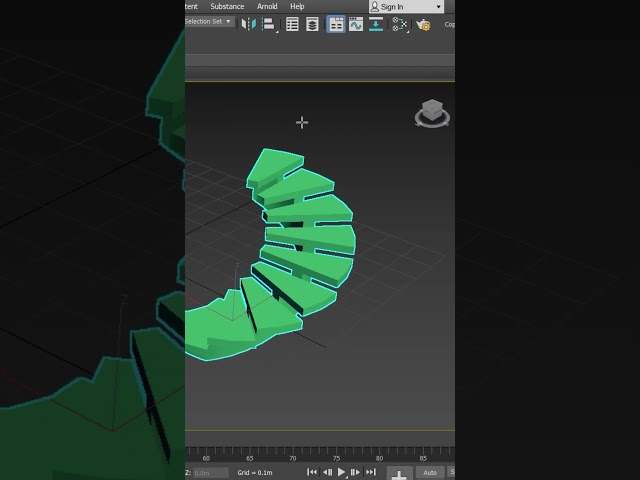Screen dimensions: 640x480
Task: Open Render Setup teapot icon
Action: point(423,24)
